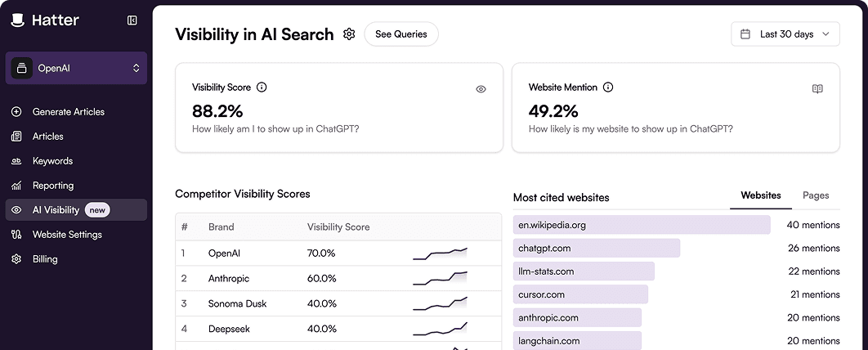This screenshot has height=350, width=868.
Task: Click the See Queries button
Action: pos(401,34)
